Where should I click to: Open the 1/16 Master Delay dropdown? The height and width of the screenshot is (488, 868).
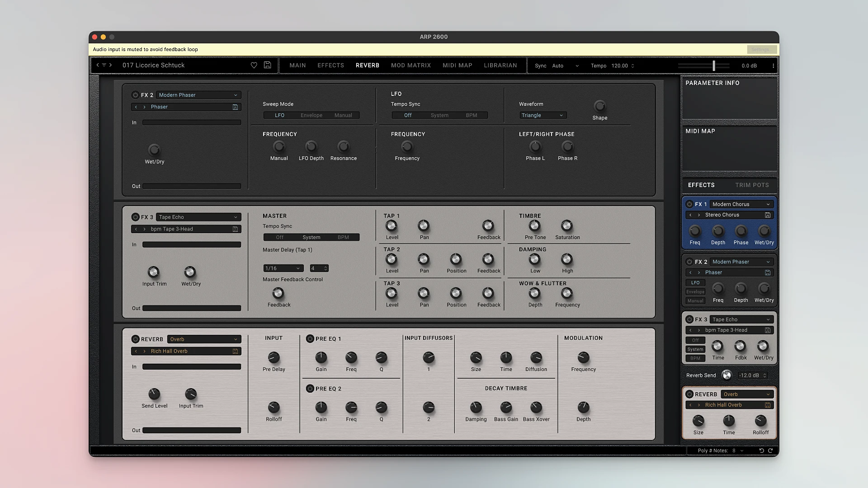pyautogui.click(x=283, y=268)
